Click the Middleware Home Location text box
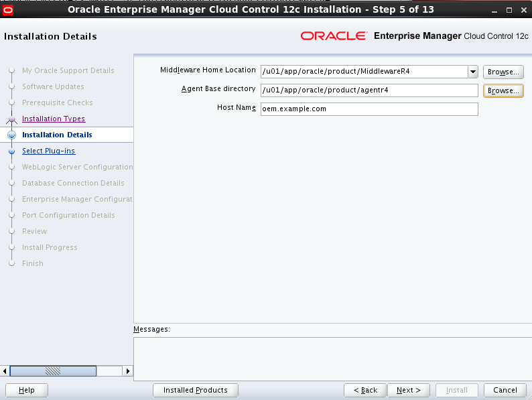Image resolution: width=532 pixels, height=400 pixels. (x=364, y=72)
